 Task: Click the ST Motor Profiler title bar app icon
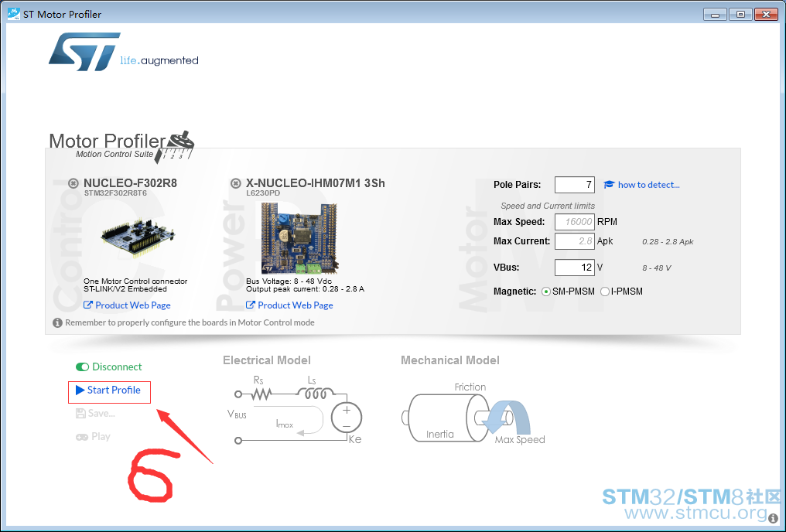click(13, 14)
